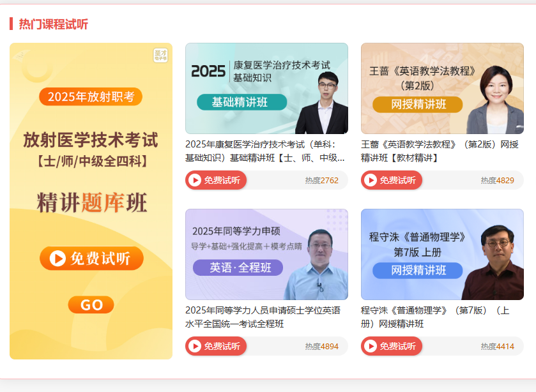Open 2025年同等学力人员申请硕士学位英语 title link
Image resolution: width=536 pixels, height=392 pixels.
pos(262,317)
